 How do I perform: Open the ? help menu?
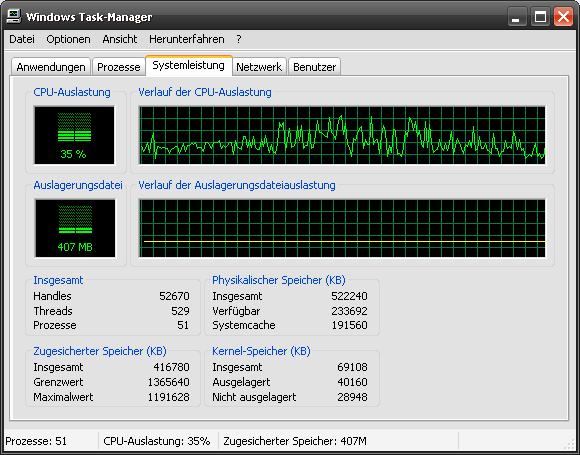click(x=239, y=39)
